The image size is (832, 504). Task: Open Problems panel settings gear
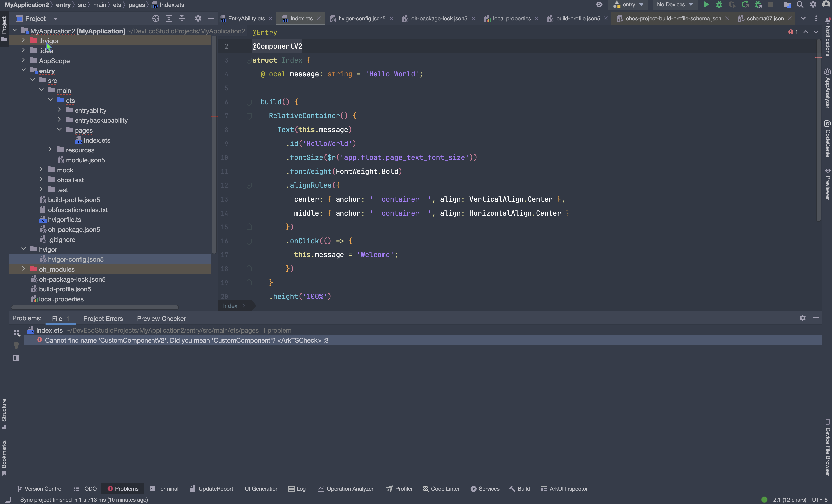[x=803, y=318]
